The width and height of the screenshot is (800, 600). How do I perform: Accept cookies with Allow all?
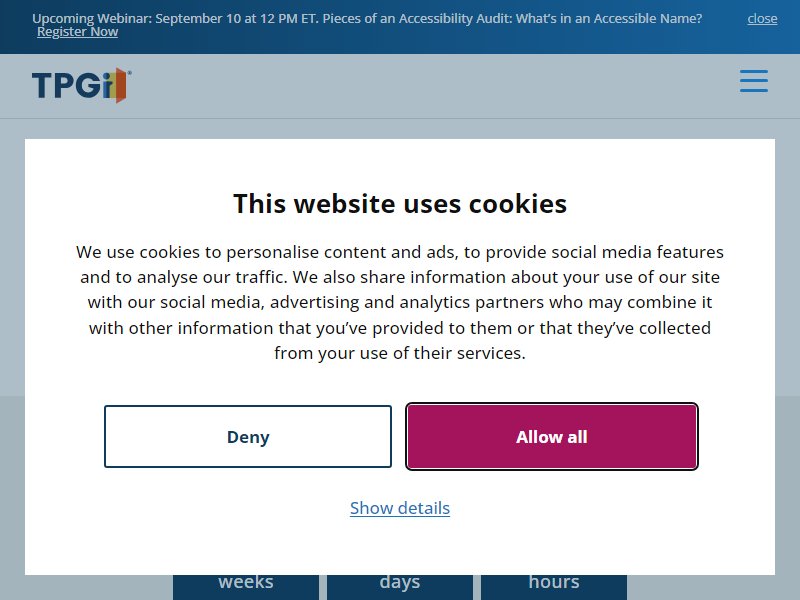pyautogui.click(x=552, y=436)
